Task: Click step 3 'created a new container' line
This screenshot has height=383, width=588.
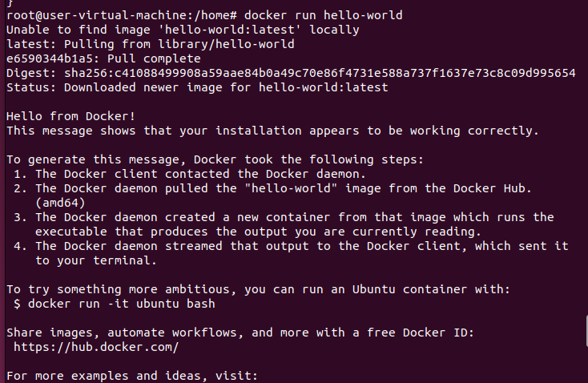Action: (284, 217)
